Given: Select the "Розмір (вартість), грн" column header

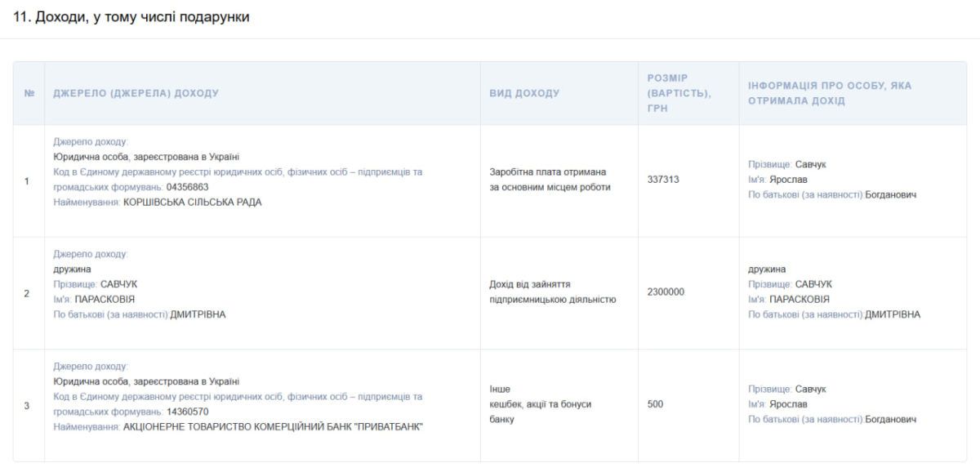Looking at the screenshot, I should tap(679, 93).
